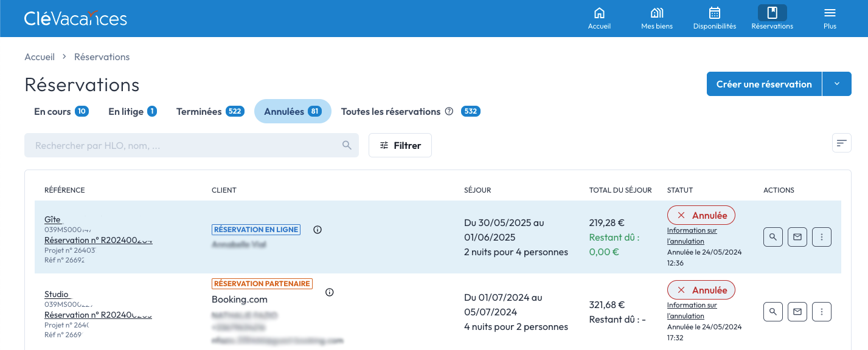Expand the Créer une réservation dropdown arrow
The image size is (868, 350).
pyautogui.click(x=837, y=84)
